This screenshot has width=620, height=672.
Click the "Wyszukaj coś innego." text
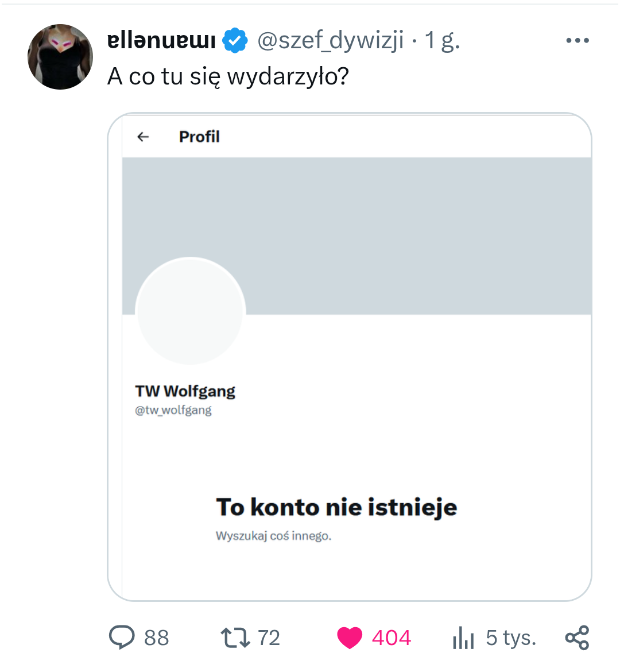pos(273,536)
